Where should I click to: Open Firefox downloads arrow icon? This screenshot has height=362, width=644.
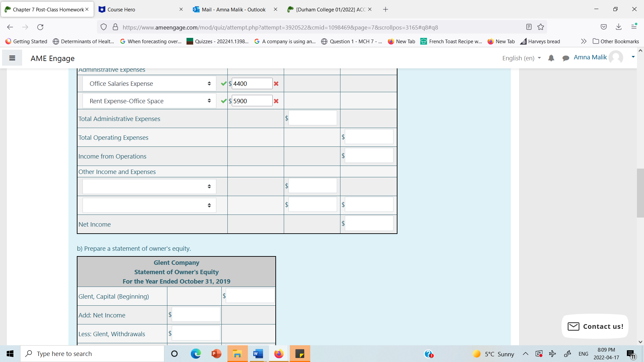619,27
